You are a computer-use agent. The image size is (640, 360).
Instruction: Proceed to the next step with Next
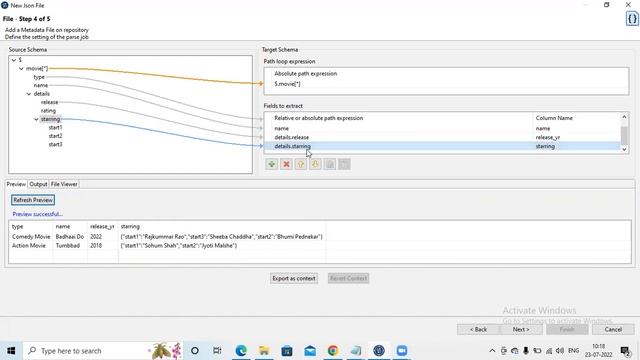[x=521, y=329]
